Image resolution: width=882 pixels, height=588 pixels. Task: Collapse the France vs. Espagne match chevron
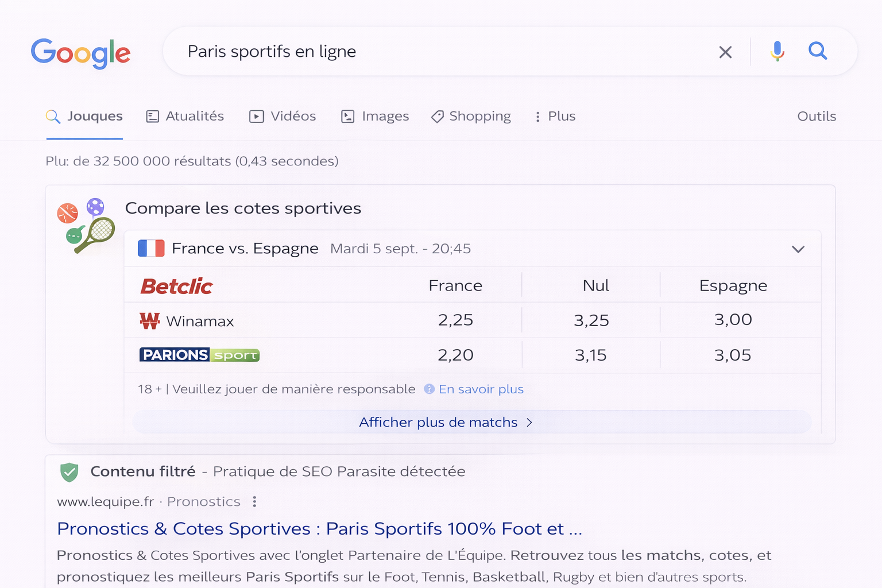pyautogui.click(x=798, y=249)
